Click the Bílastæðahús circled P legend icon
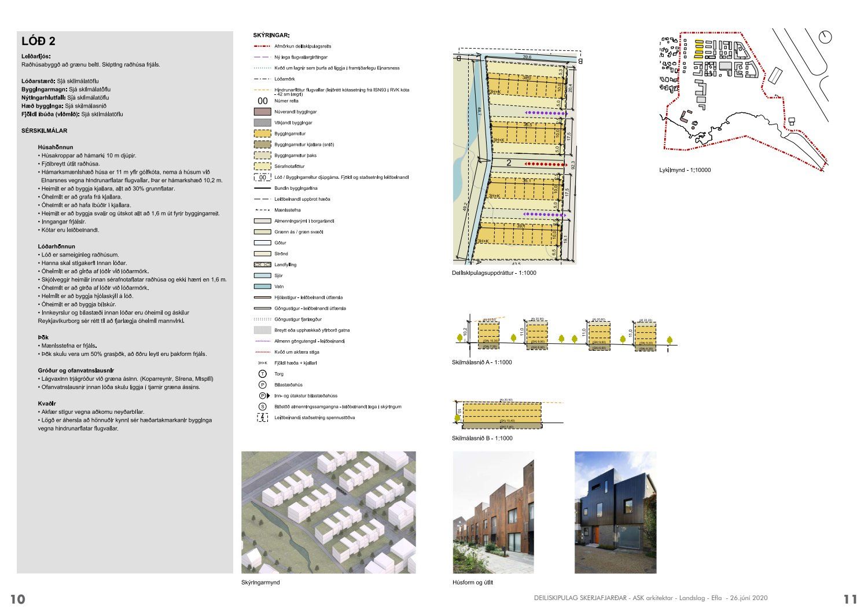This screenshot has height=614, width=868. click(x=262, y=385)
